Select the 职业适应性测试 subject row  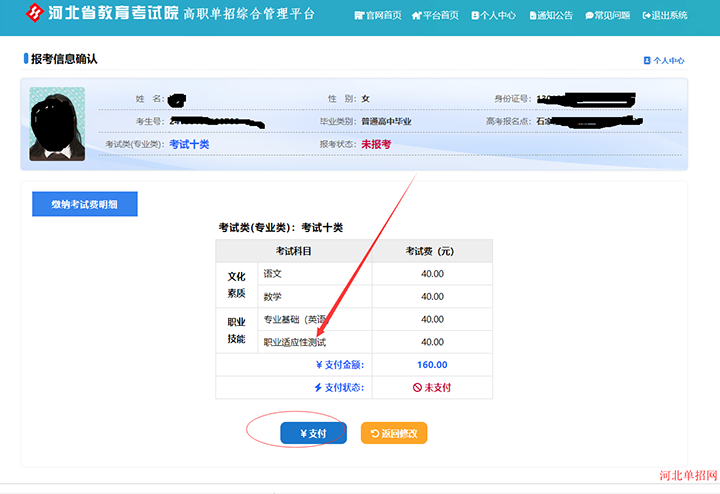pos(295,342)
